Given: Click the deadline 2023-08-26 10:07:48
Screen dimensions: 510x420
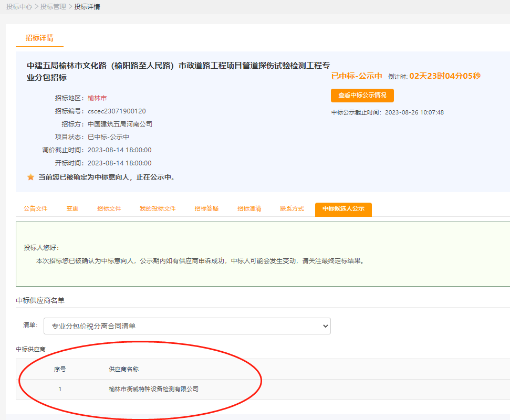Looking at the screenshot, I should tap(414, 112).
